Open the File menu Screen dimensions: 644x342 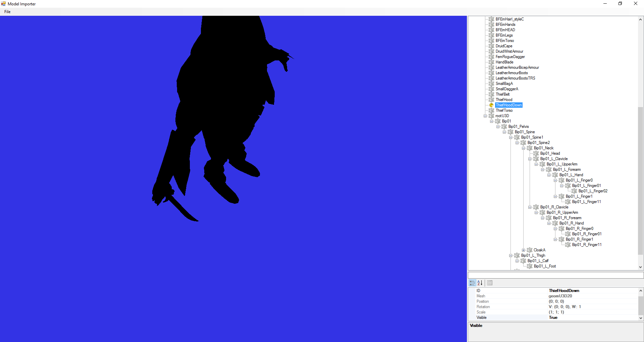tap(7, 12)
